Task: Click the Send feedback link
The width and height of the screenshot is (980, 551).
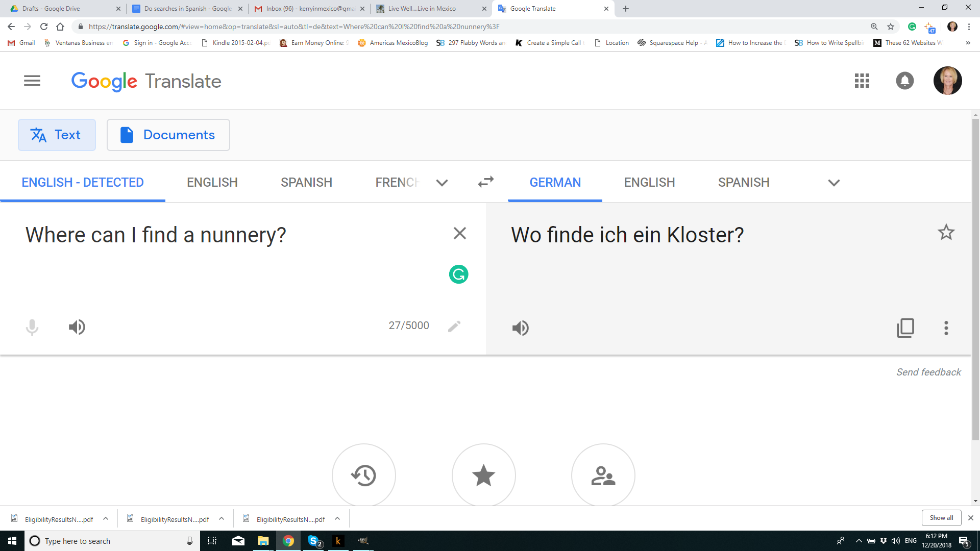Action: pyautogui.click(x=928, y=372)
